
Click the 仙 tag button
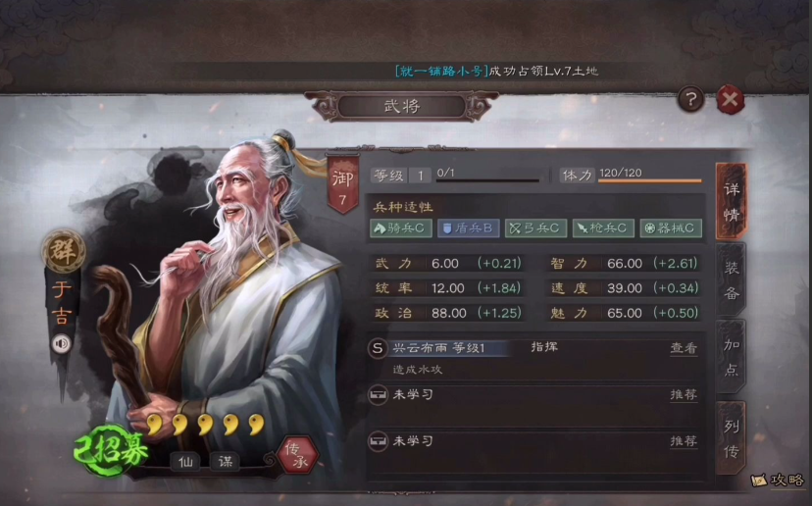[x=186, y=461]
